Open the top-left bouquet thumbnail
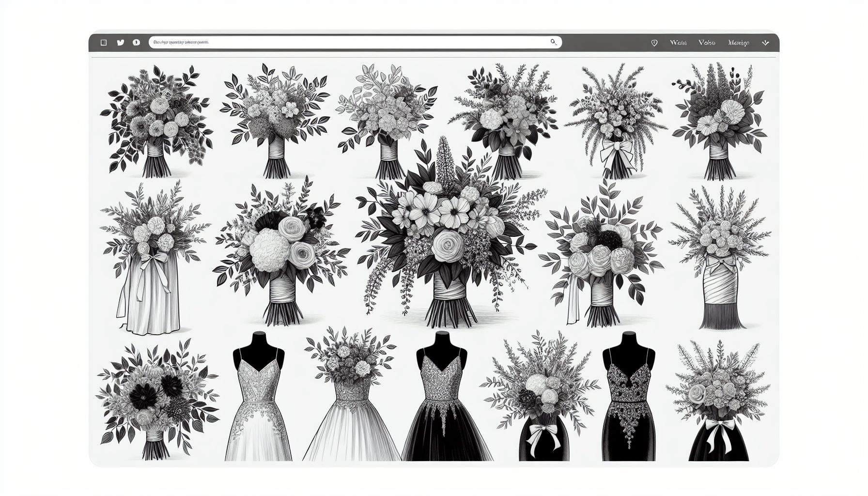Image resolution: width=868 pixels, height=496 pixels. [x=155, y=121]
